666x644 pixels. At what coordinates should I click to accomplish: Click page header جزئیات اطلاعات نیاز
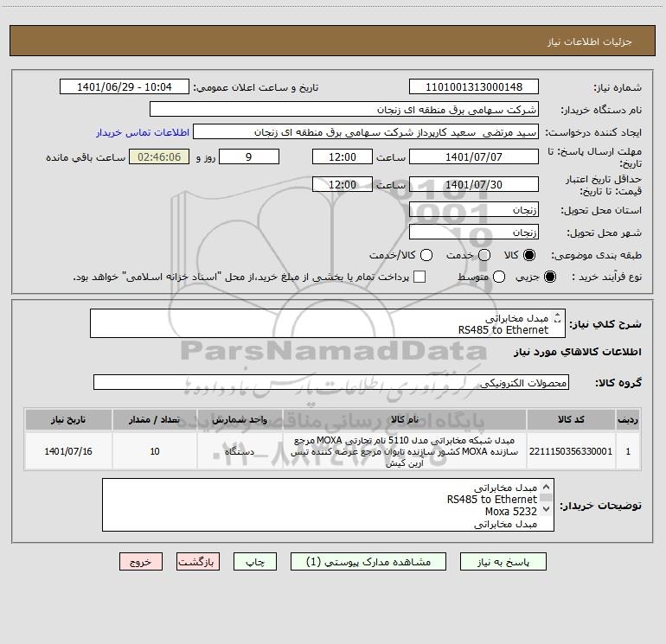point(590,41)
